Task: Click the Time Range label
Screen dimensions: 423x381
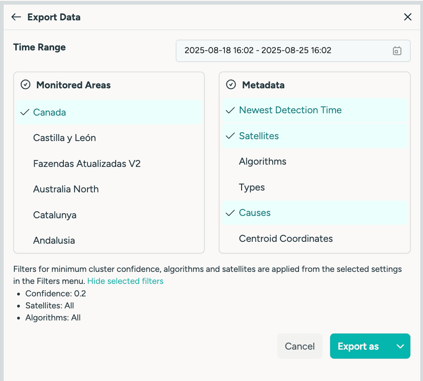Action: click(x=39, y=47)
